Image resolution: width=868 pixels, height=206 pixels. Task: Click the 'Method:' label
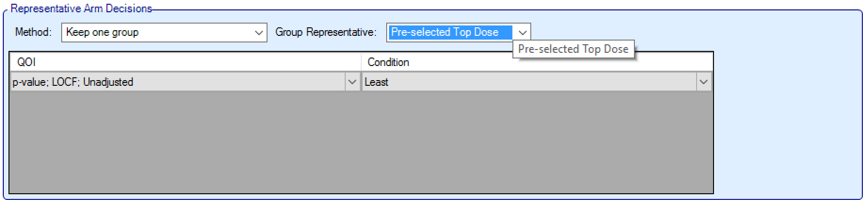point(33,32)
